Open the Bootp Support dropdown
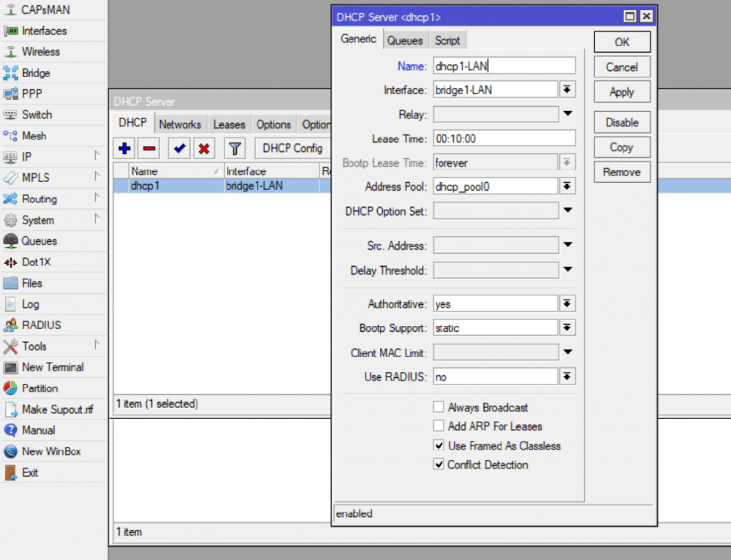731x560 pixels. [567, 328]
